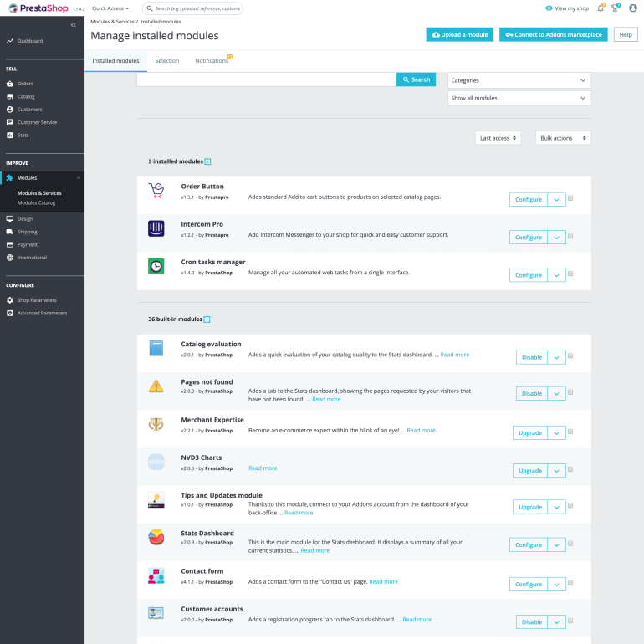The width and height of the screenshot is (644, 644).
Task: Expand Order Button actions arrow
Action: 556,200
